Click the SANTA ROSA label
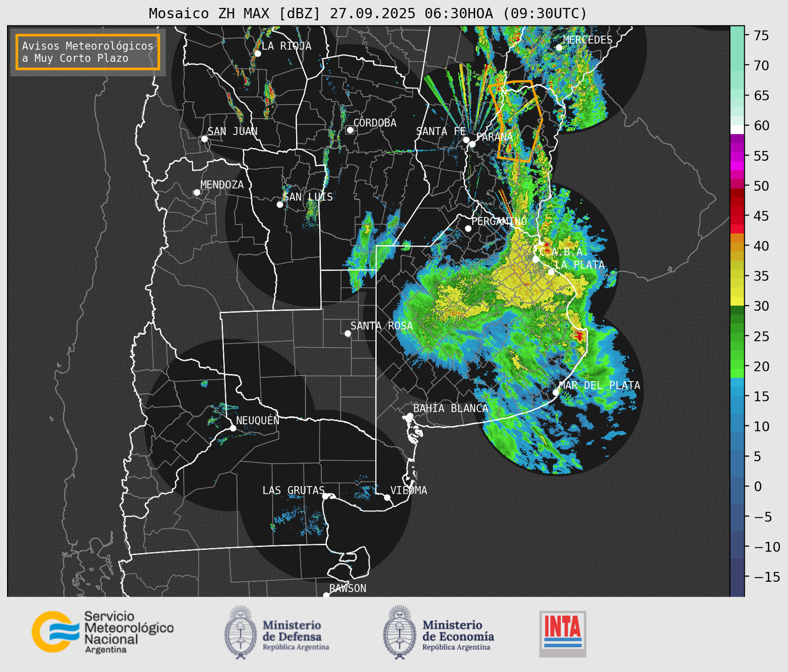Viewport: 788px width, 672px height. 382,326
